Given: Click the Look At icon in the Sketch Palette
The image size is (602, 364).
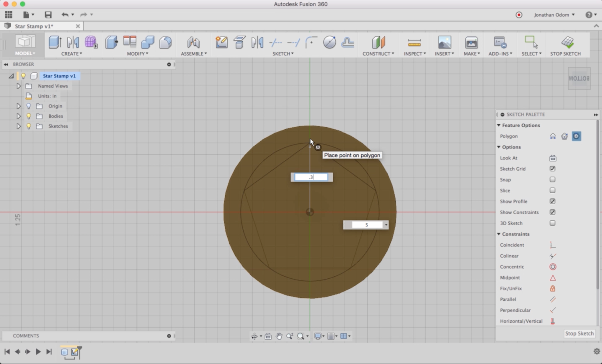Looking at the screenshot, I should coord(553,158).
